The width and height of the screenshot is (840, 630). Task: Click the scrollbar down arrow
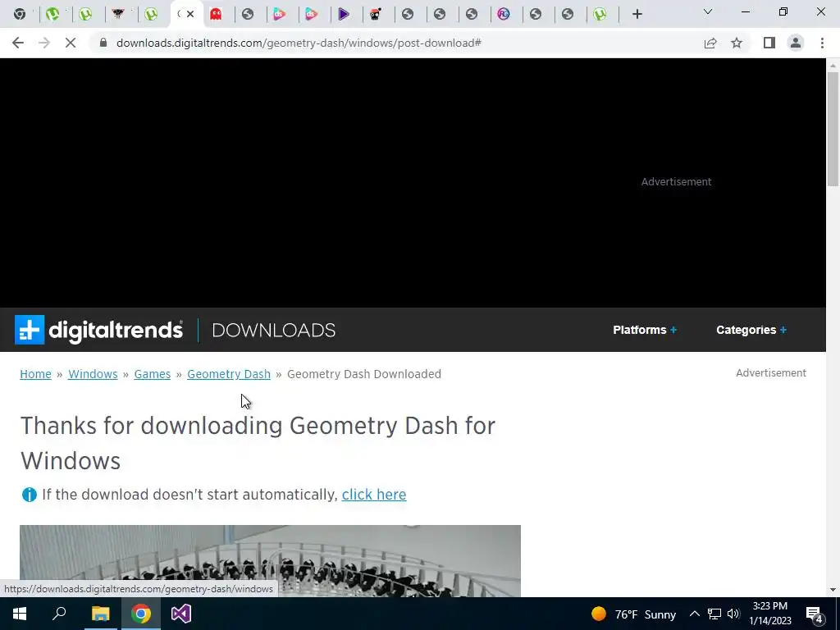point(833,590)
